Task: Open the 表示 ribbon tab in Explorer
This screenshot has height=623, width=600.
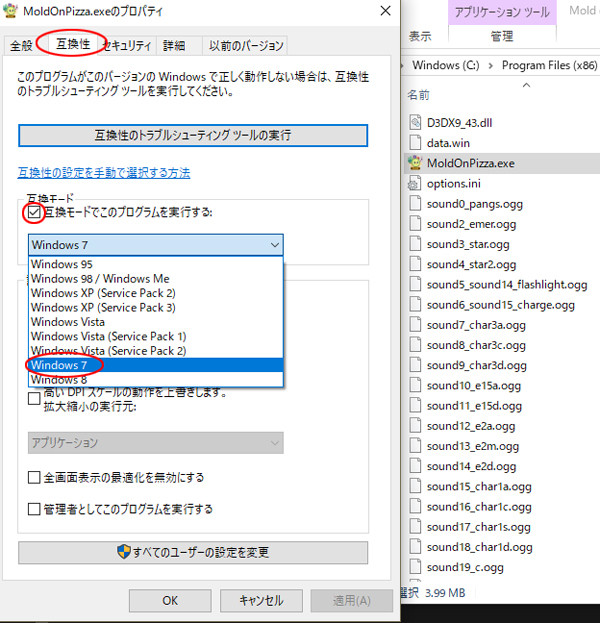Action: [420, 37]
